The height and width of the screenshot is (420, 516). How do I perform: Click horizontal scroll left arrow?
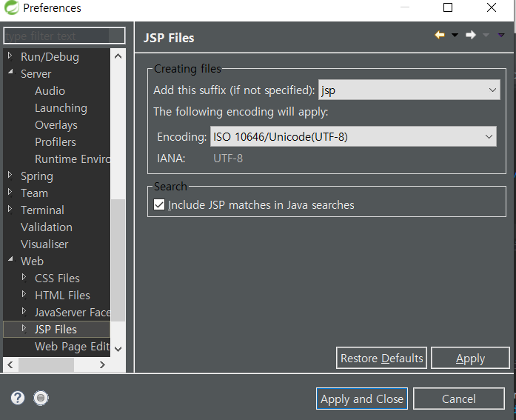tap(10, 364)
